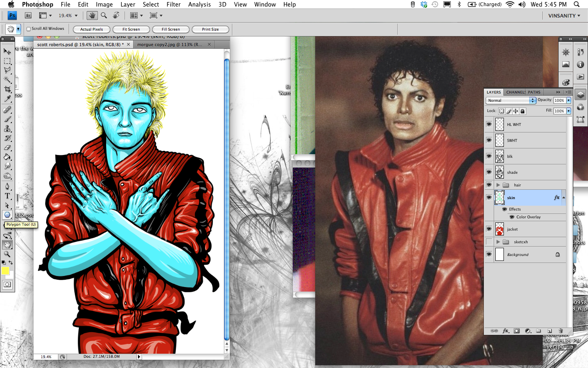Hide the jacket layer visibility eye

pyautogui.click(x=489, y=229)
